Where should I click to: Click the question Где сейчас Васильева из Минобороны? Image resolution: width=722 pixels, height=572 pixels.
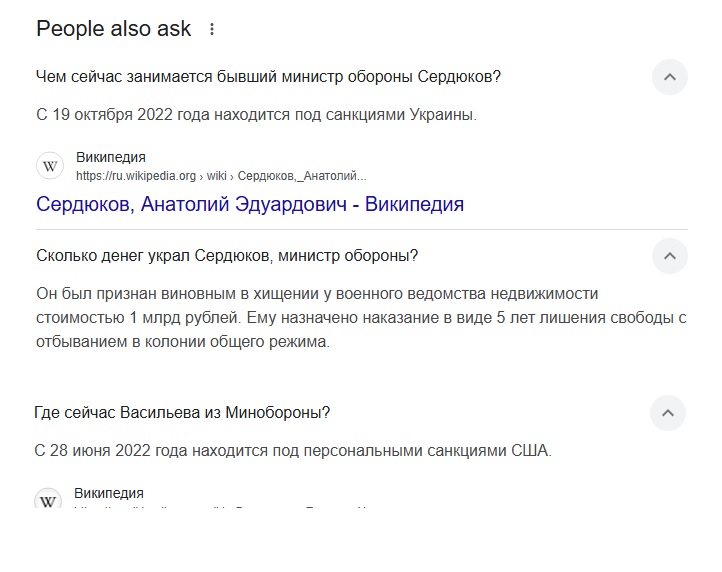click(182, 412)
